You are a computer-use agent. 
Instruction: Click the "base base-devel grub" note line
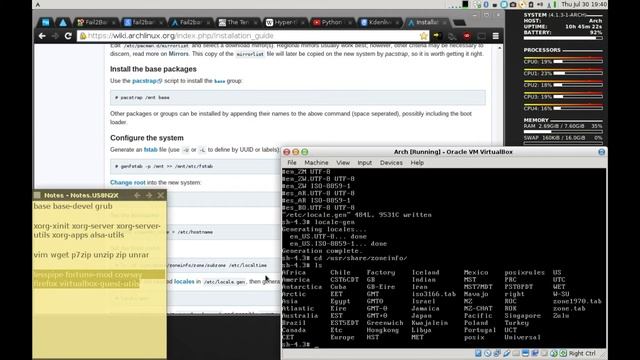73,207
